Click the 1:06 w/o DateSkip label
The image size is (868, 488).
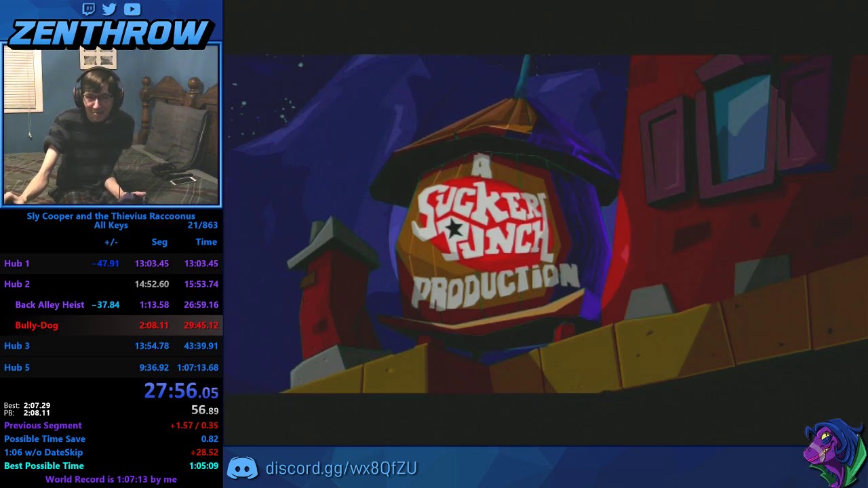click(x=43, y=453)
